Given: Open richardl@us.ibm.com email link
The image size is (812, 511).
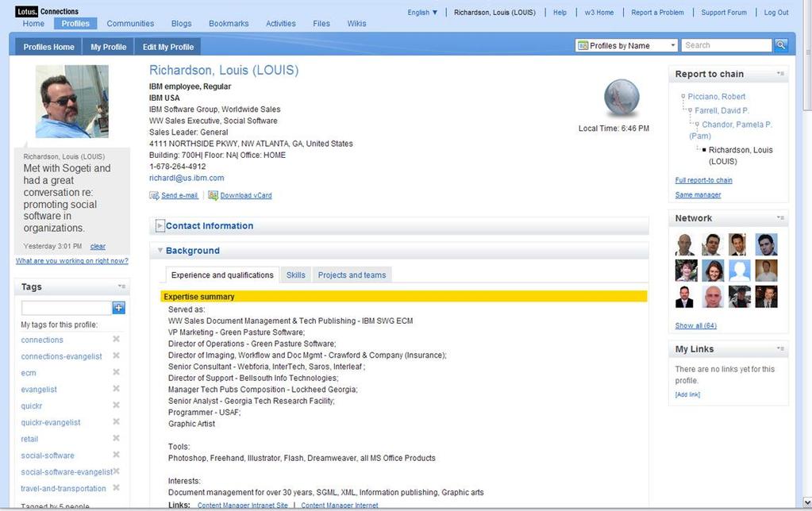Looking at the screenshot, I should point(187,178).
